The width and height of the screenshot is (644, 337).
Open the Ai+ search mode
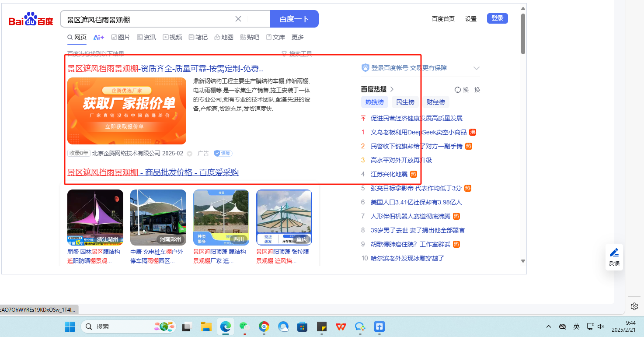[99, 37]
